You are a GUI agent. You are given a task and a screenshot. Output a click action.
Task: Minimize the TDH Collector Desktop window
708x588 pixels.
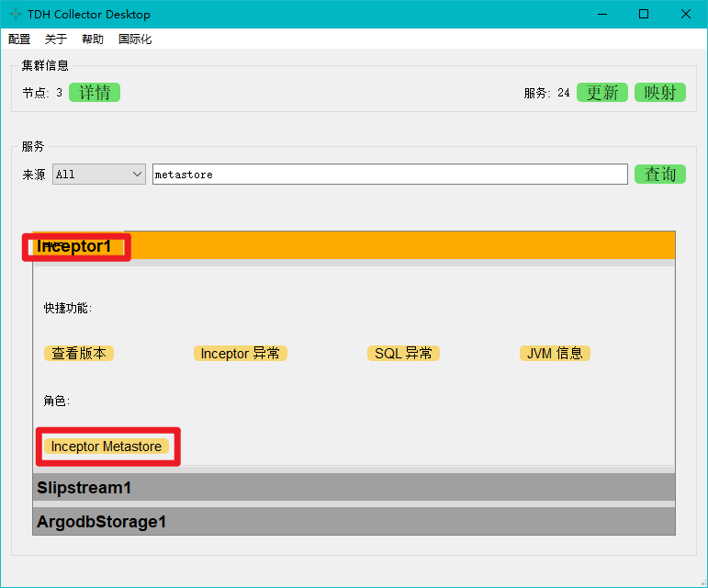tap(602, 14)
